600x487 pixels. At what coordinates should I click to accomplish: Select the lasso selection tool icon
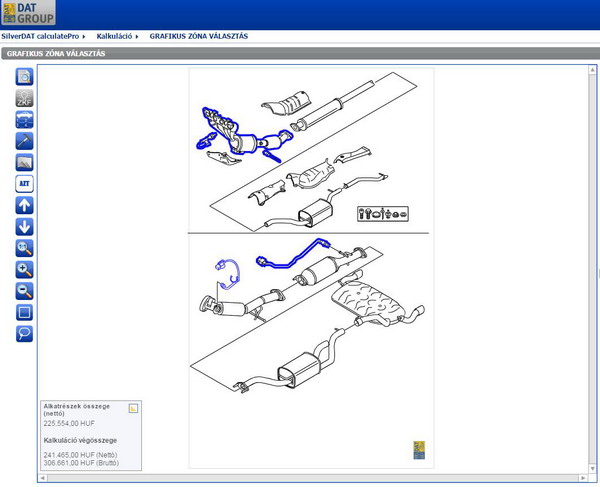[x=25, y=333]
